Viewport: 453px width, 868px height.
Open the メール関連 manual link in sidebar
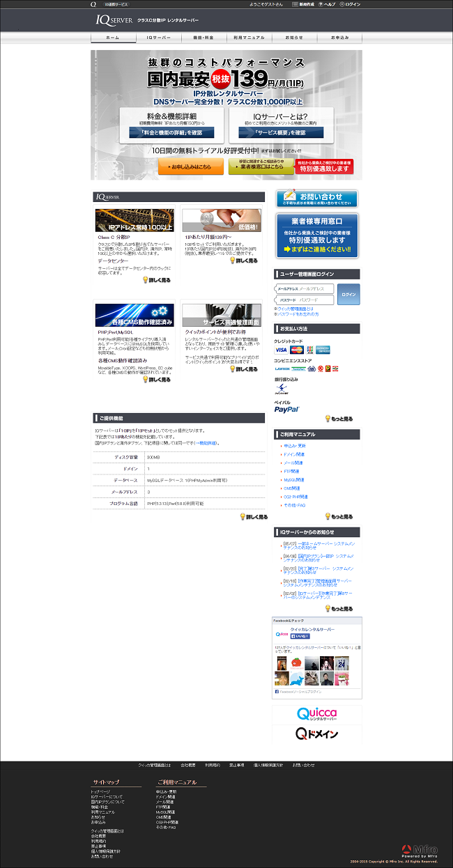coord(293,463)
